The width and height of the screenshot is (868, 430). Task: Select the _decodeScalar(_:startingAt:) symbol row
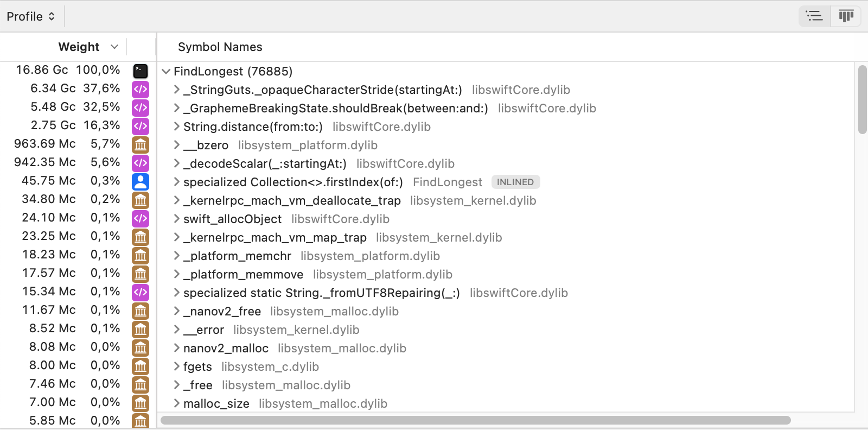265,163
